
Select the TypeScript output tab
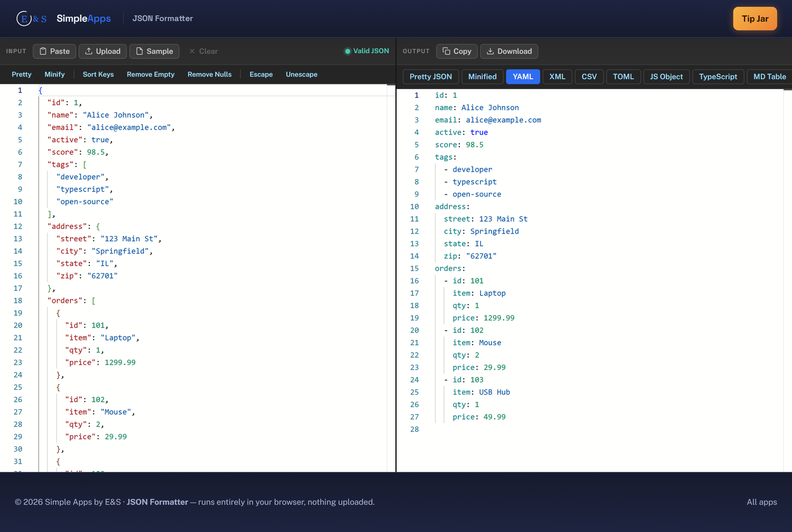point(718,77)
